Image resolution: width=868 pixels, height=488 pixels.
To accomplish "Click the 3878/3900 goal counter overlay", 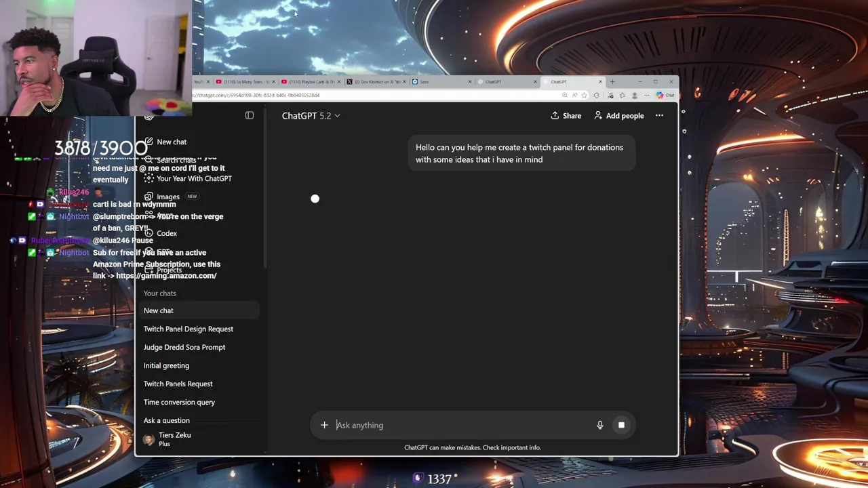I will tap(100, 147).
